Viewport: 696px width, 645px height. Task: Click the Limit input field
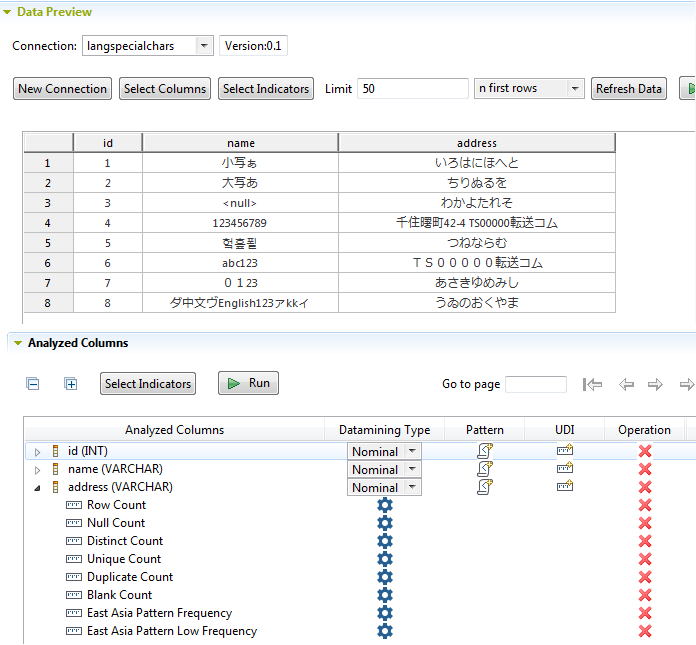point(412,88)
